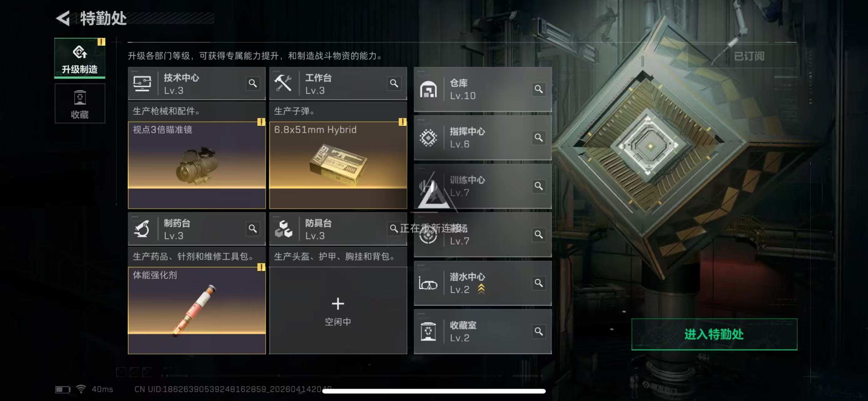Image resolution: width=868 pixels, height=401 pixels.
Task: Add an item in the idle 空闲中 slot
Action: coord(338,310)
